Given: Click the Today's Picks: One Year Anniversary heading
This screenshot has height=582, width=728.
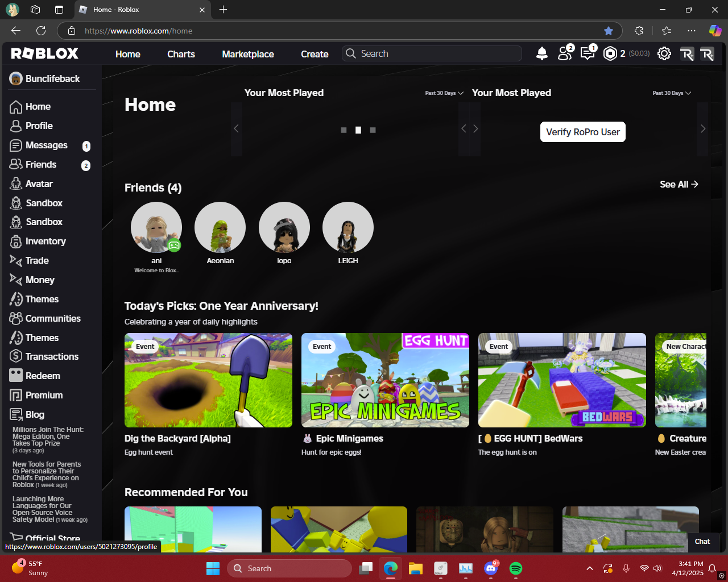Looking at the screenshot, I should (x=221, y=306).
